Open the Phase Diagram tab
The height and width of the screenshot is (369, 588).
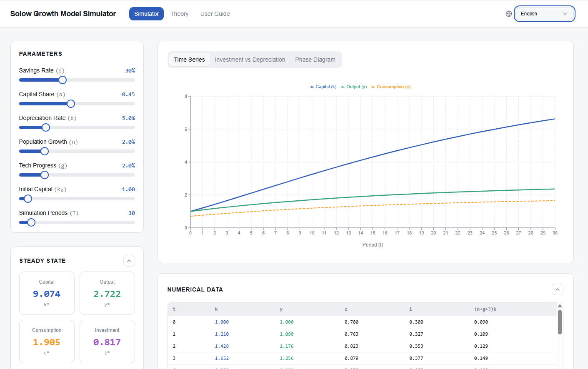[x=315, y=60]
